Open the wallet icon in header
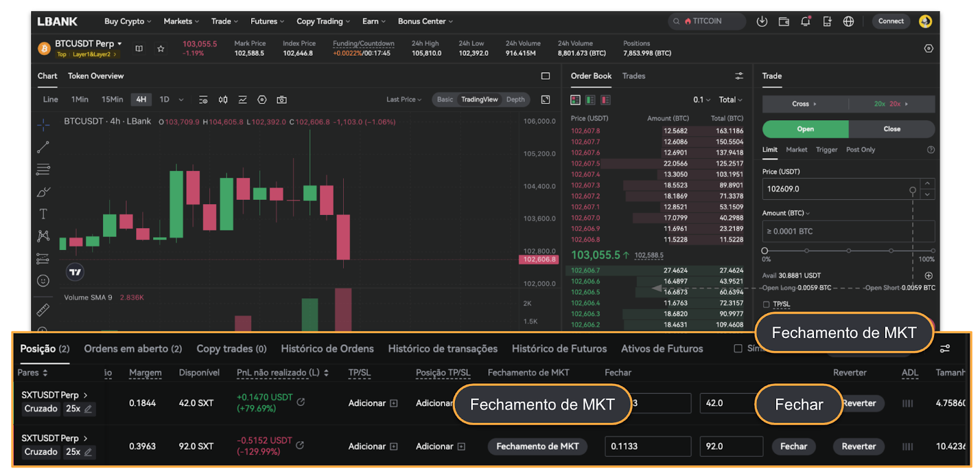 [784, 21]
